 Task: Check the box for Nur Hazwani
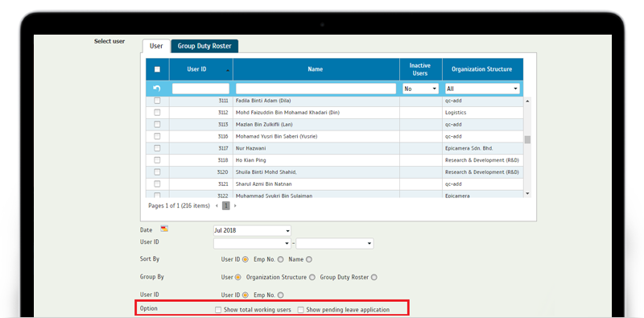pos(157,148)
